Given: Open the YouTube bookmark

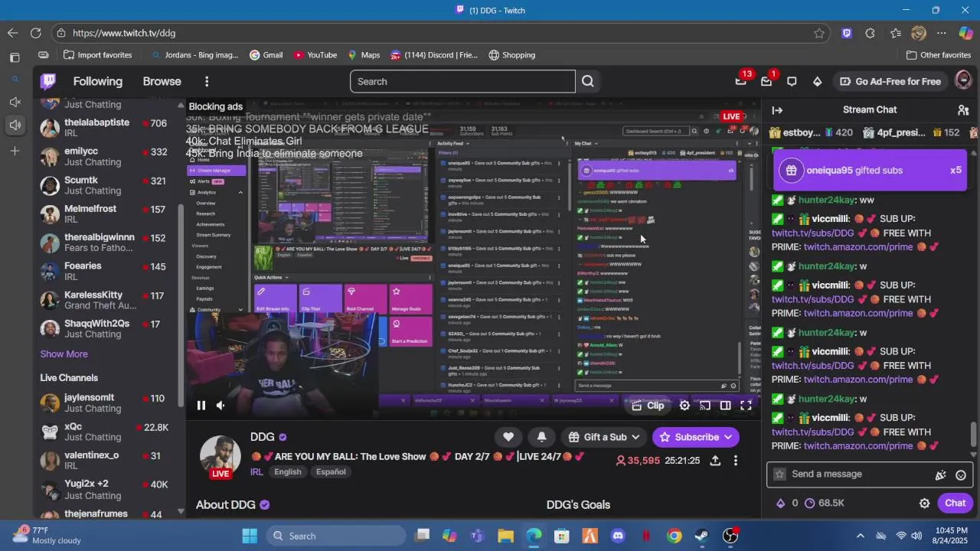Looking at the screenshot, I should click(x=315, y=55).
